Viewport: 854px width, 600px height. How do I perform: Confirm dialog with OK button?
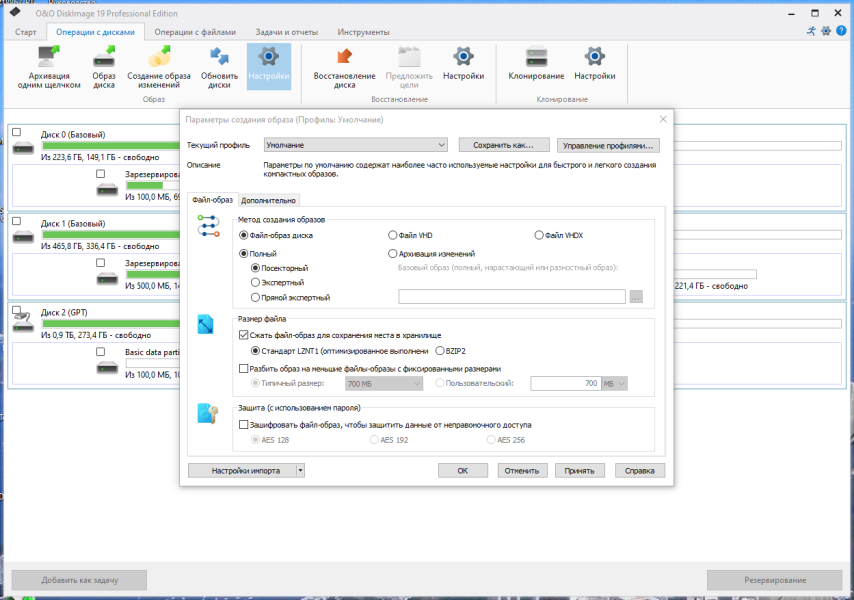pyautogui.click(x=463, y=471)
